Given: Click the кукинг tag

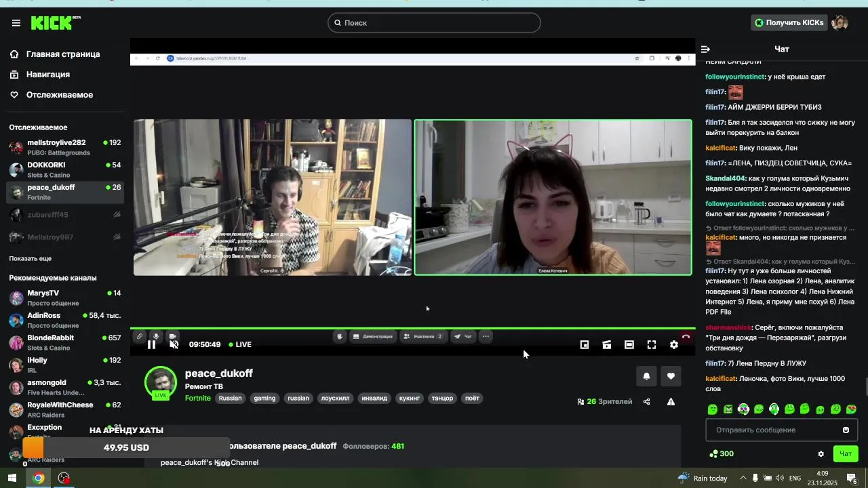Looking at the screenshot, I should click(410, 398).
